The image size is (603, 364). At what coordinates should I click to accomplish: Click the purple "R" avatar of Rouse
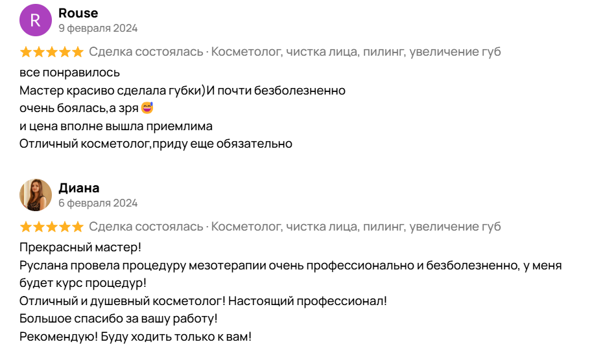(x=36, y=20)
